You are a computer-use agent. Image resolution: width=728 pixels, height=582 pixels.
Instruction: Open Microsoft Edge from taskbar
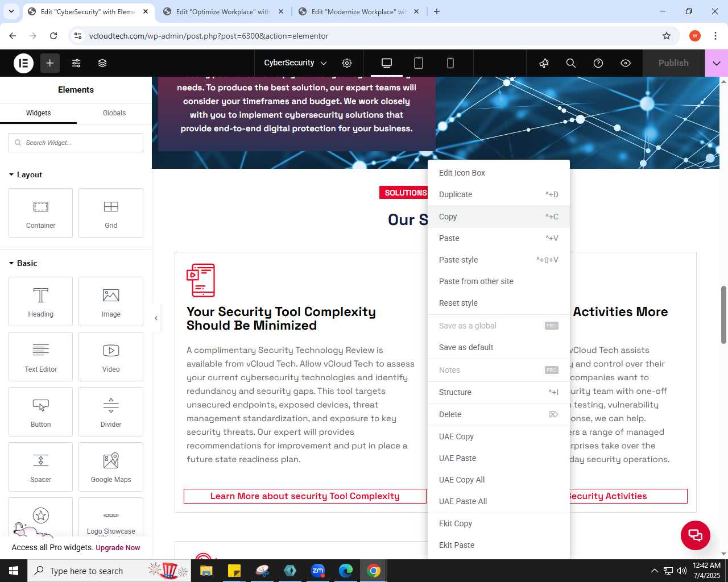coord(346,571)
